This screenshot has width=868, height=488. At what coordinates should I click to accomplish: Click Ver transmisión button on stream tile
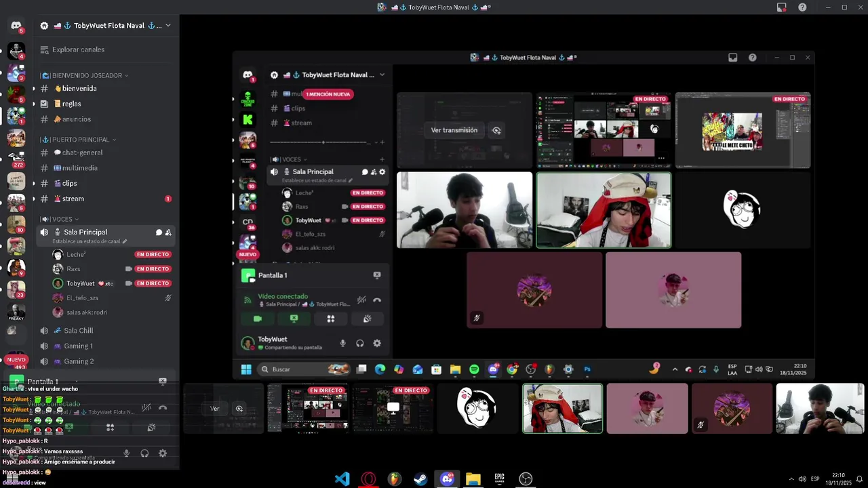454,130
